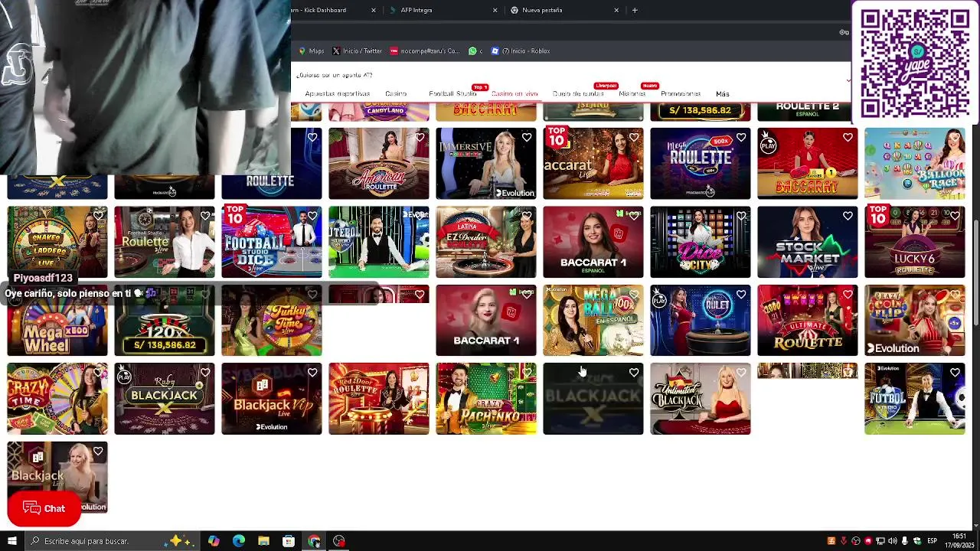The width and height of the screenshot is (980, 551).
Task: Open a new browser tab with plus icon
Action: [635, 10]
